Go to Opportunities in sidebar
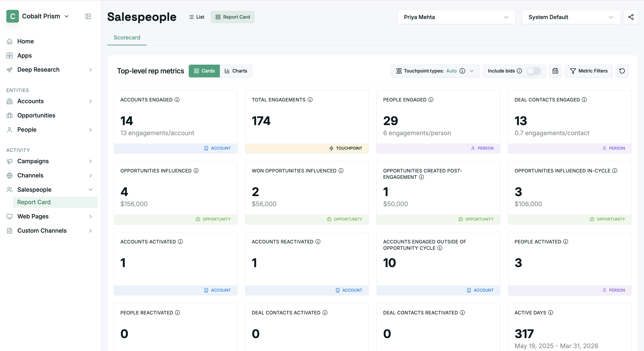644x351 pixels. 36,115
